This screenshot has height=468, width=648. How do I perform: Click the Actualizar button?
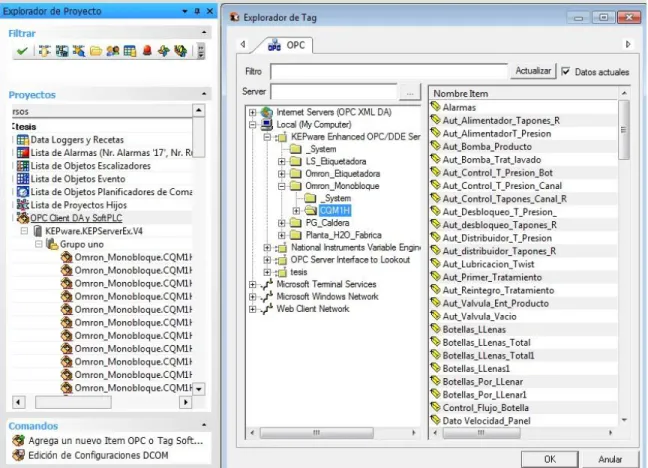(533, 71)
